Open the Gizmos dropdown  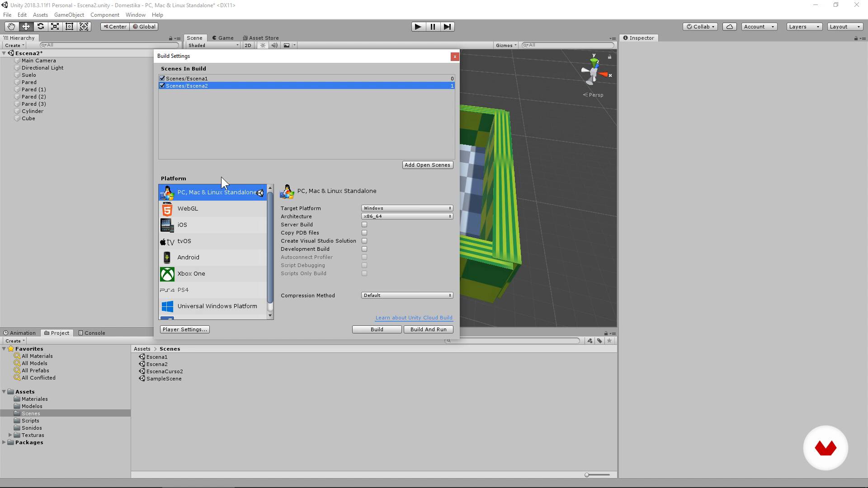pos(506,45)
